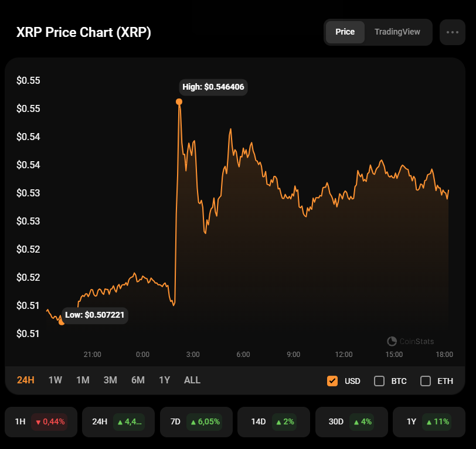
Task: Open the 24H change stat card
Action: click(x=118, y=421)
